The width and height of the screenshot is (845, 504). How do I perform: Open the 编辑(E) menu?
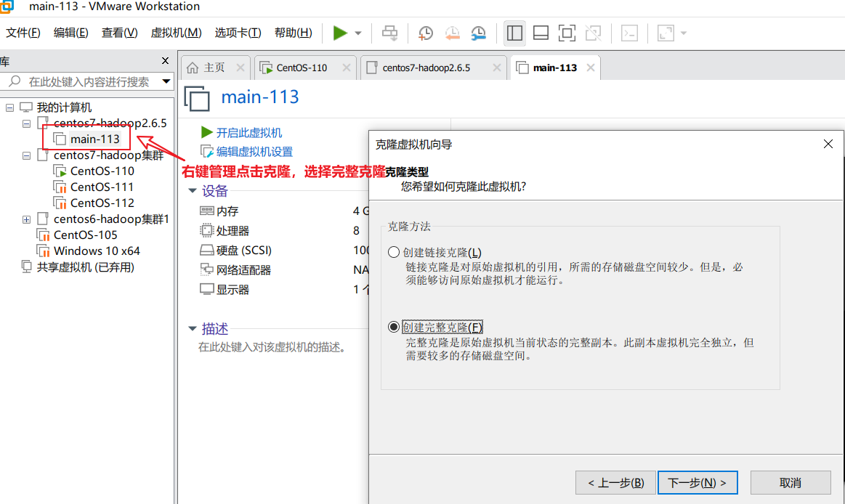70,33
